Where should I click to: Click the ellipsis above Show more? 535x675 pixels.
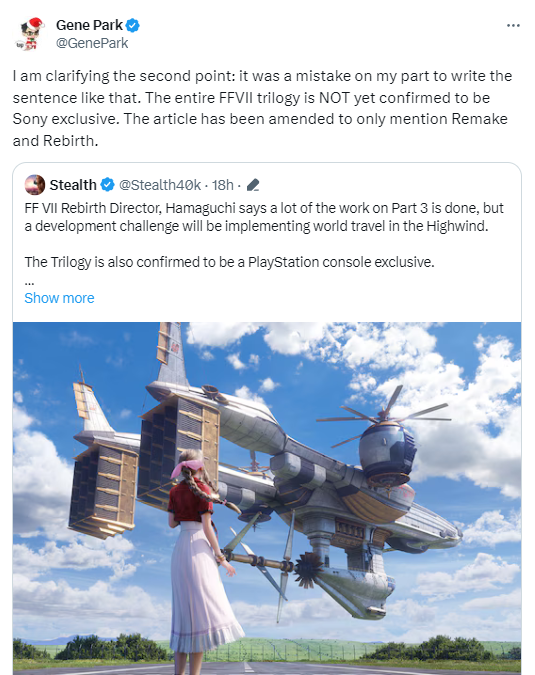29,283
